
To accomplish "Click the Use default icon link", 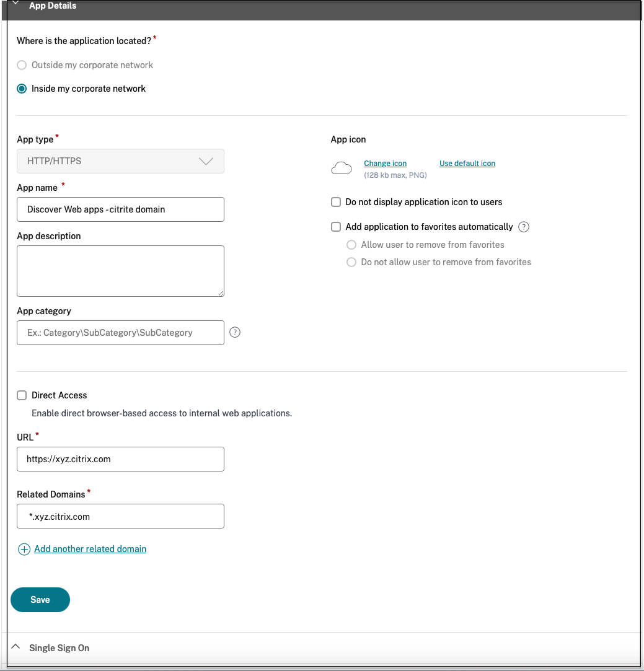I will pyautogui.click(x=467, y=164).
